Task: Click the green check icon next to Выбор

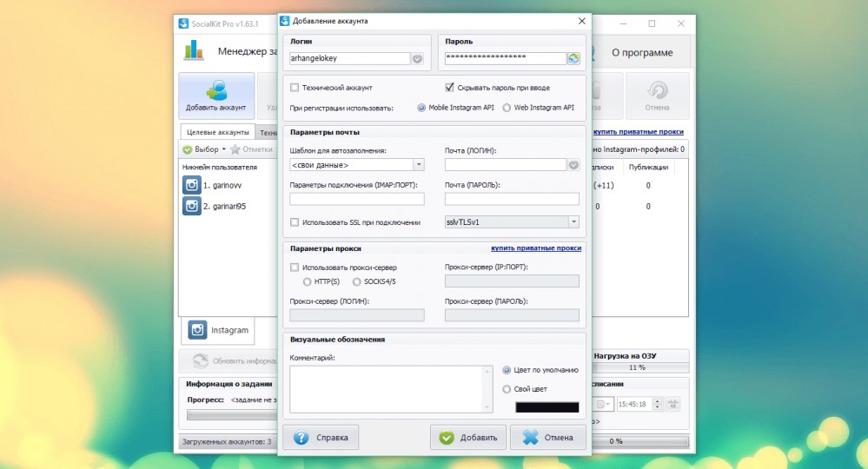Action: click(x=187, y=149)
